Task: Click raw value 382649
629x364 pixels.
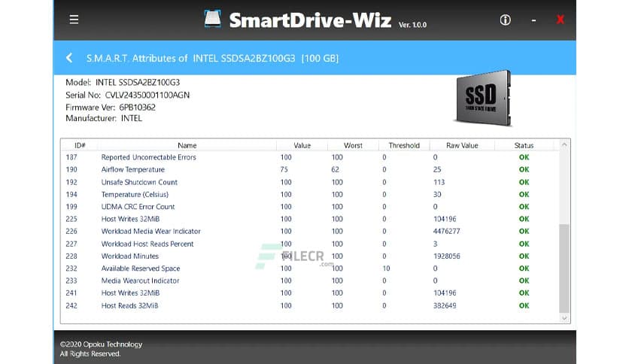Action: (x=445, y=305)
